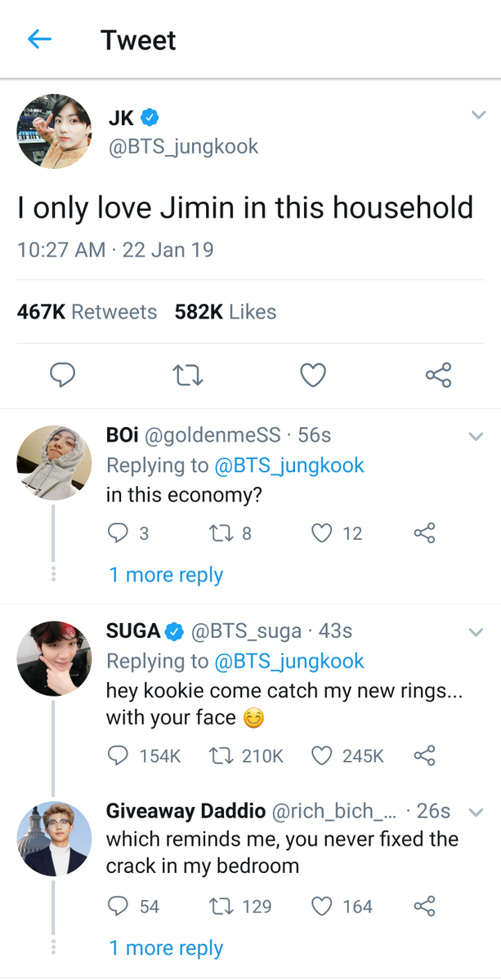This screenshot has height=980, width=501.
Task: Reply to Giveaway Daddio's comment
Action: pos(119,906)
